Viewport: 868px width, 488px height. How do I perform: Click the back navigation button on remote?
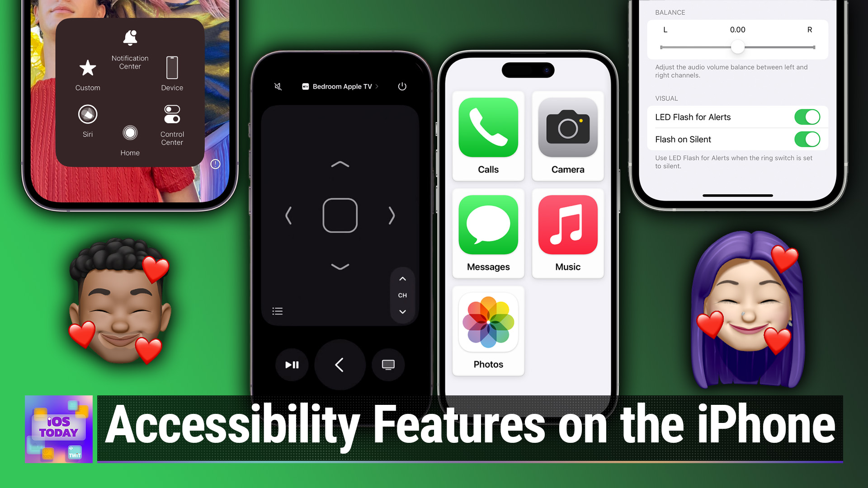pyautogui.click(x=340, y=365)
